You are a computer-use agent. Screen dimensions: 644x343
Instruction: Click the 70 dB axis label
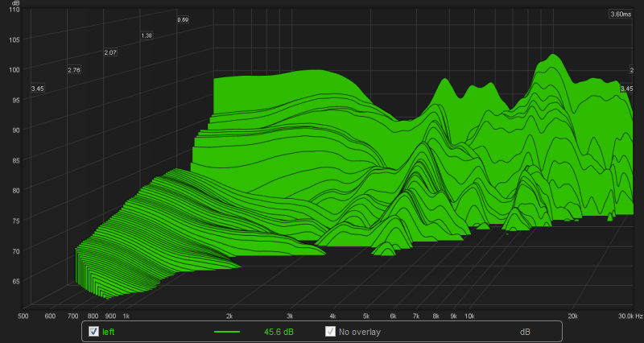[x=16, y=250]
